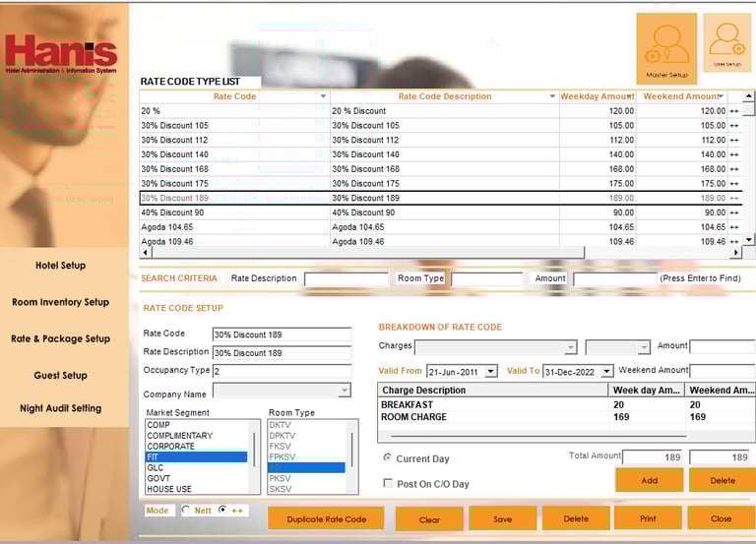Select DKTV in Room Type list
Screen dimensions: 756x544
click(307, 425)
